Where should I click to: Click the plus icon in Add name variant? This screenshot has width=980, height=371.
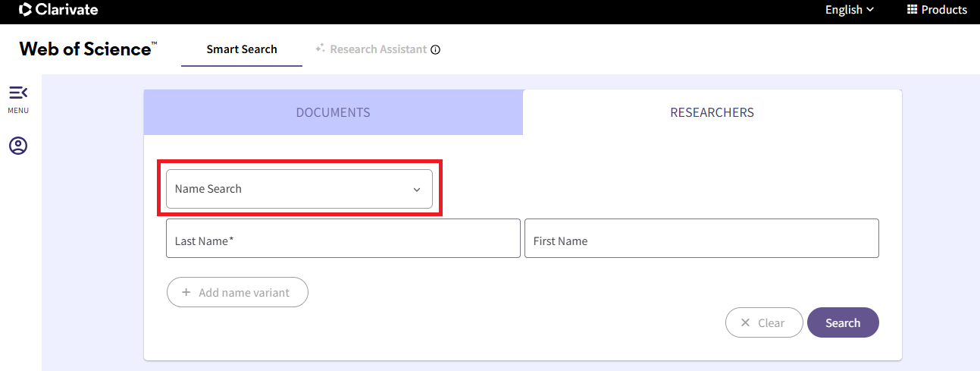pyautogui.click(x=186, y=292)
